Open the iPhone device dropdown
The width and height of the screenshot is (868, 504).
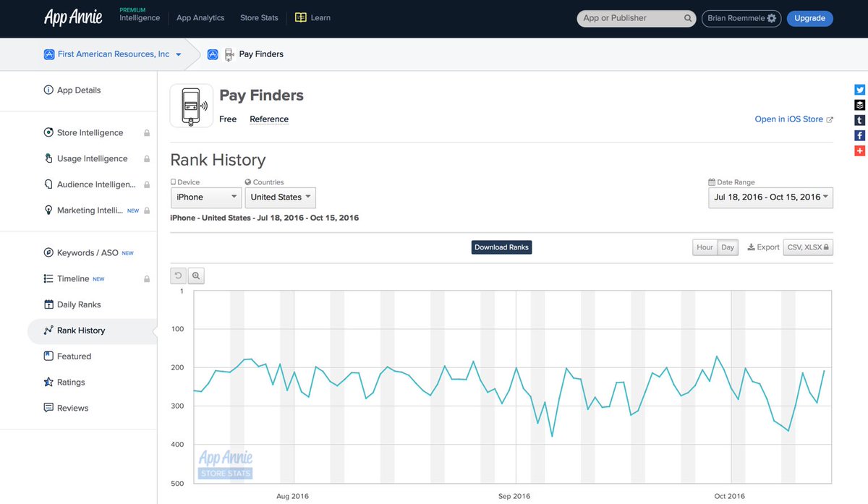click(x=206, y=197)
